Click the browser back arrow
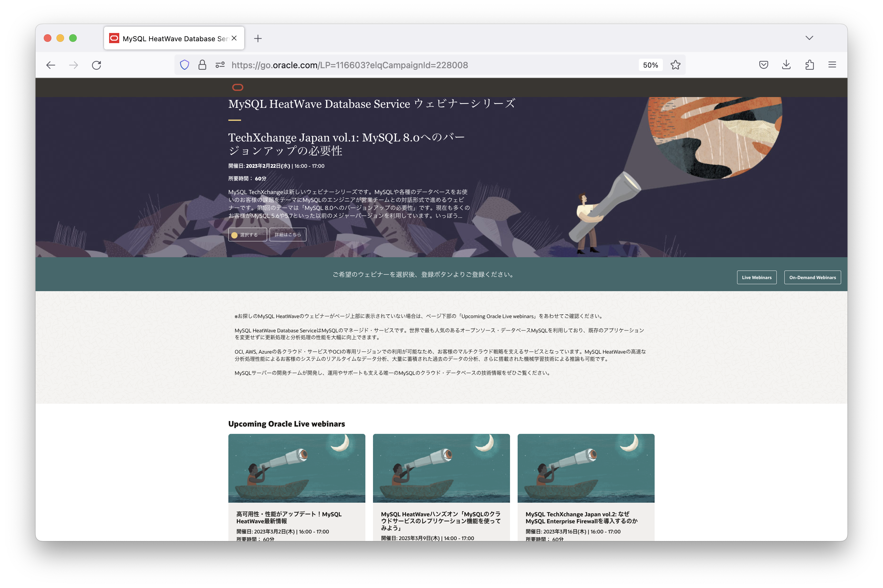Screen dimensions: 883x588 click(51, 65)
